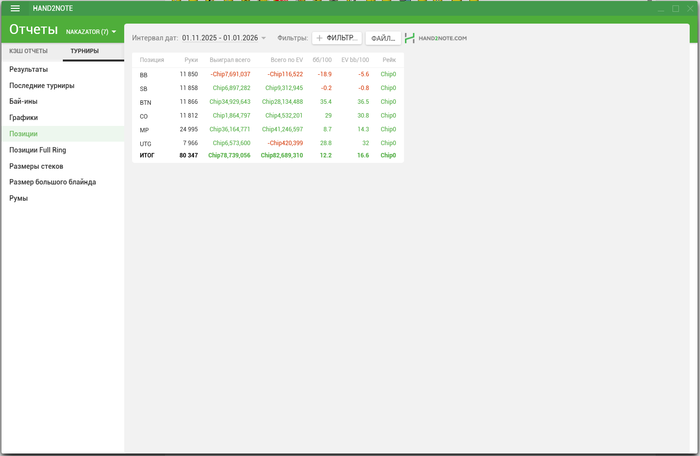The width and height of the screenshot is (700, 456).
Task: Click the 36.5 EV bb/100 value
Action: point(363,102)
